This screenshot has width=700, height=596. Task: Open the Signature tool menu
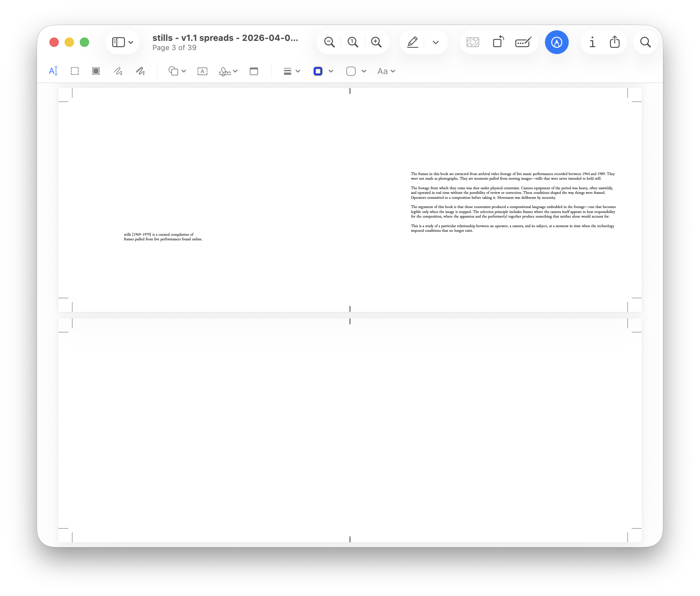(x=228, y=71)
